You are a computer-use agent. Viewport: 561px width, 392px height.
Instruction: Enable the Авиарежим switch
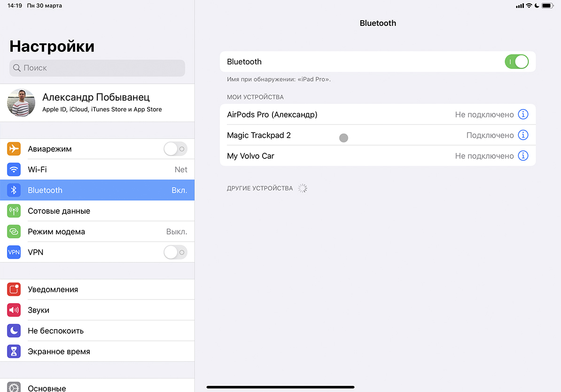coord(175,149)
